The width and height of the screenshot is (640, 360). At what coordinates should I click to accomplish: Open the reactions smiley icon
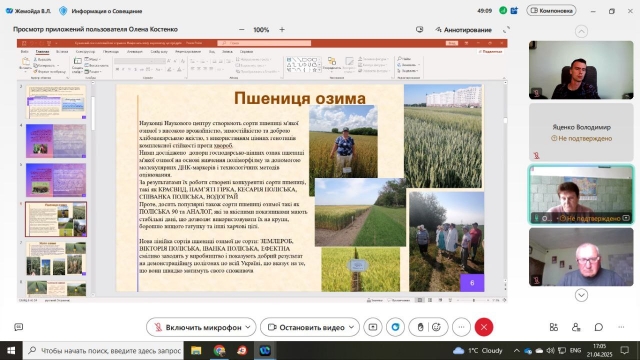[436, 327]
